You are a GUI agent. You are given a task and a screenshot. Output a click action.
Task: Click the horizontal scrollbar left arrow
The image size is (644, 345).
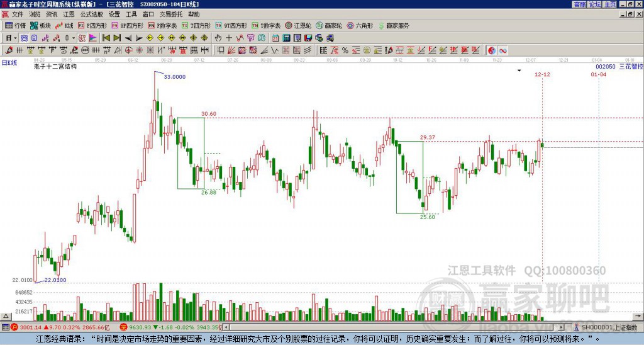pyautogui.click(x=226, y=327)
